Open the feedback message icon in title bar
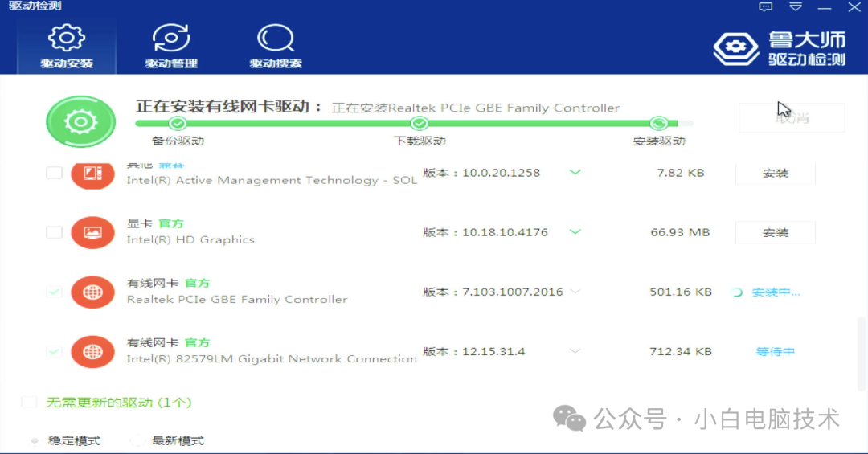 (766, 7)
